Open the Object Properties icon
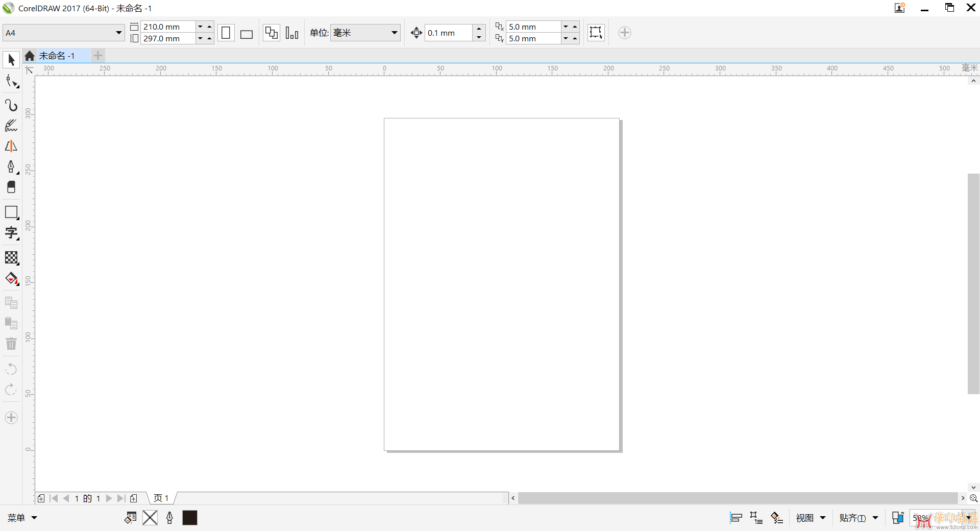The image size is (980, 531). (x=776, y=518)
